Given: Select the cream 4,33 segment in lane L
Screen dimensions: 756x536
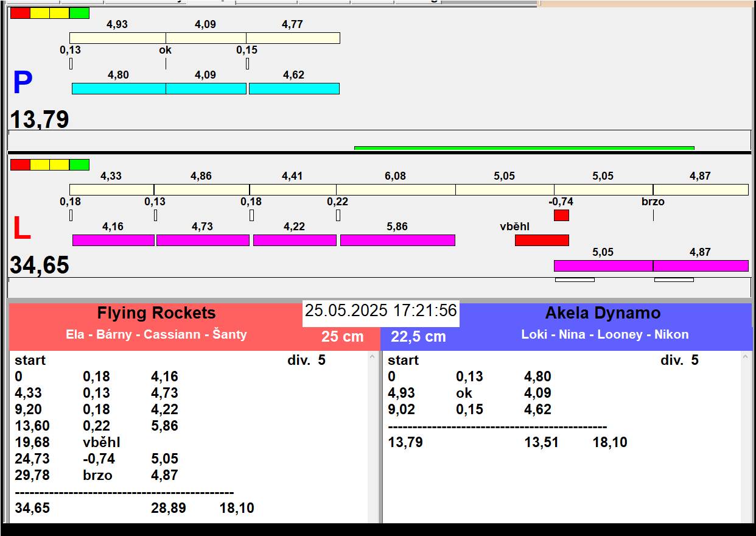Looking at the screenshot, I should click(111, 189).
